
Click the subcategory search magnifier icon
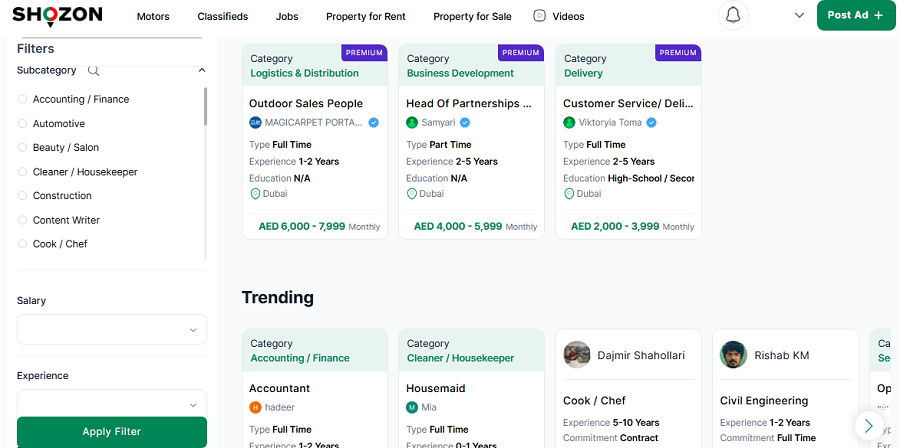click(94, 71)
